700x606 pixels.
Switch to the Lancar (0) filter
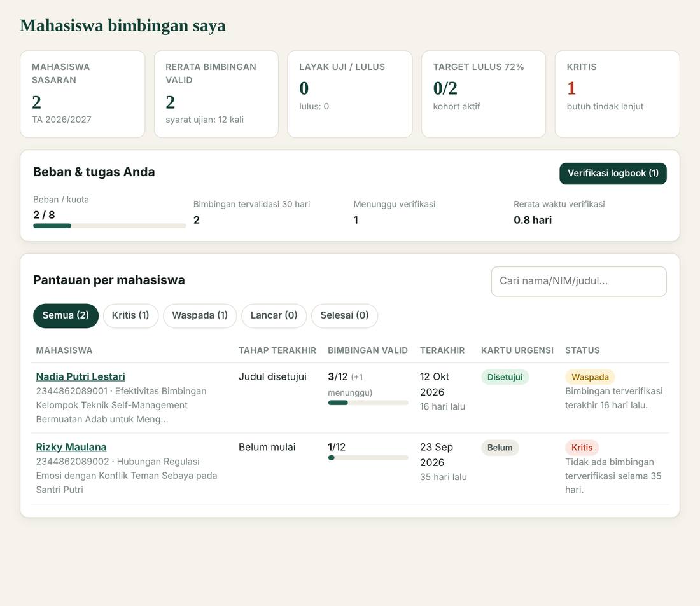[x=274, y=315]
